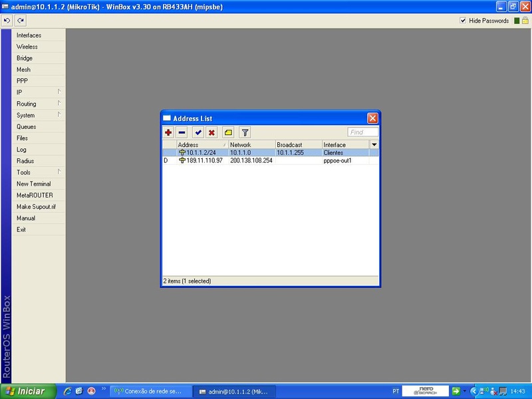Click Exit in the sidebar
The width and height of the screenshot is (532, 399).
pos(39,229)
